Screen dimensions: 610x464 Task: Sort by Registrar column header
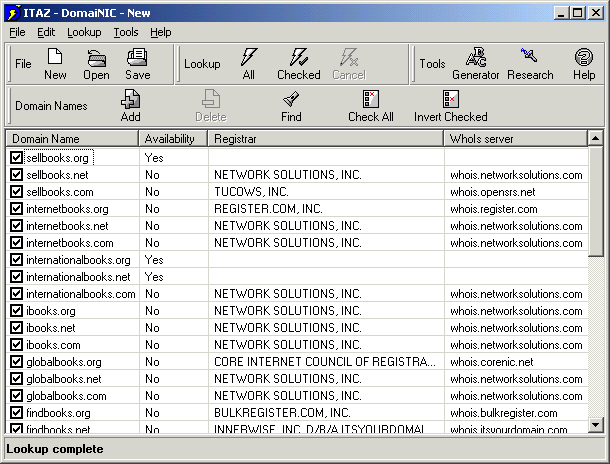(326, 138)
